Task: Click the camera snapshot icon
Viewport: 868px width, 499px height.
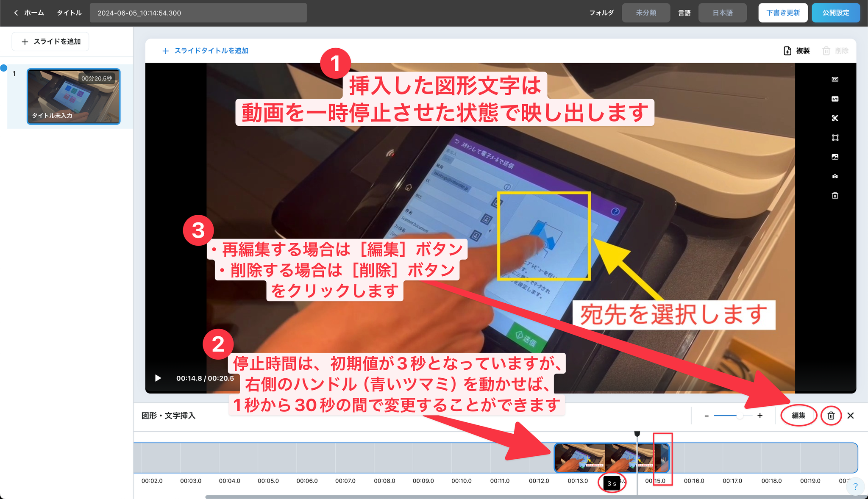Action: [835, 176]
